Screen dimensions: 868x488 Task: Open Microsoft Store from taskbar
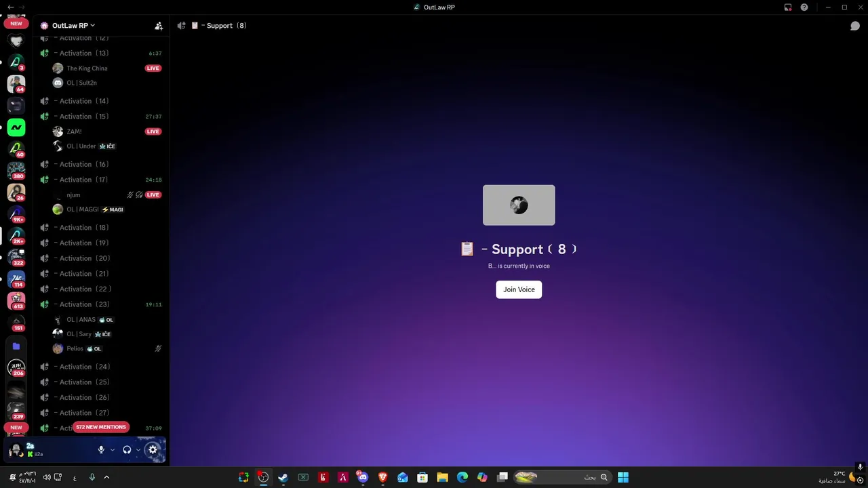[x=422, y=477]
